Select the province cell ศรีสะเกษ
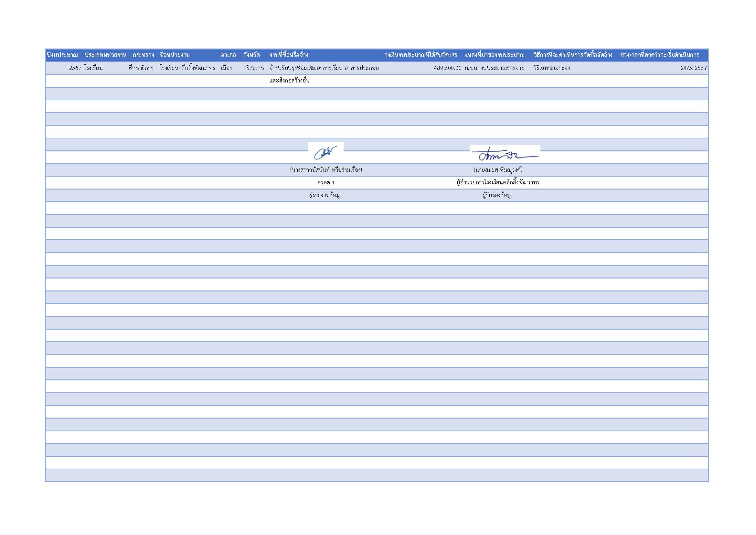This screenshot has width=756, height=535. [x=253, y=68]
